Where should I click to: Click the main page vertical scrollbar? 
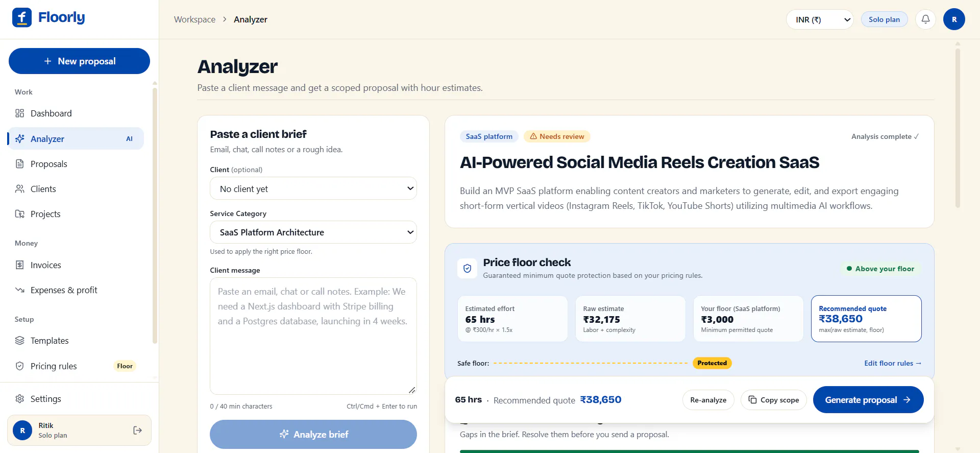click(958, 128)
